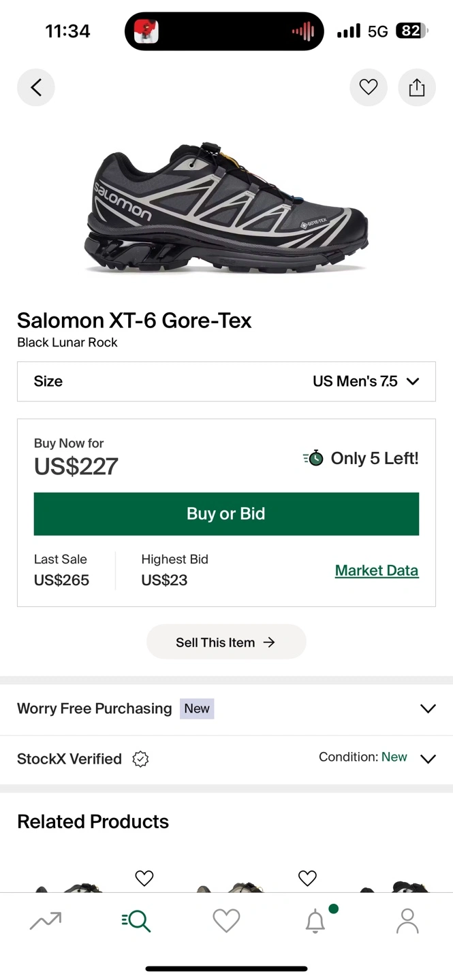Tap Sell This Item button

point(226,642)
